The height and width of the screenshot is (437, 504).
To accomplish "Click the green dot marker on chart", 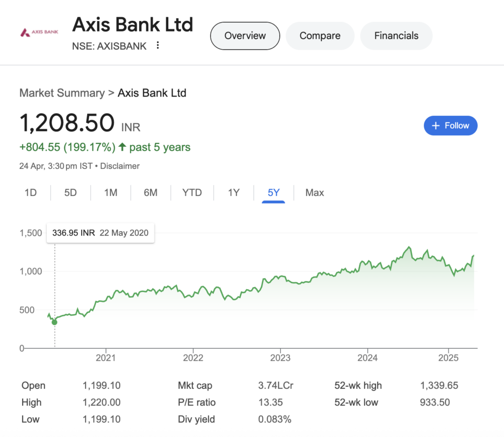I will 55,322.
